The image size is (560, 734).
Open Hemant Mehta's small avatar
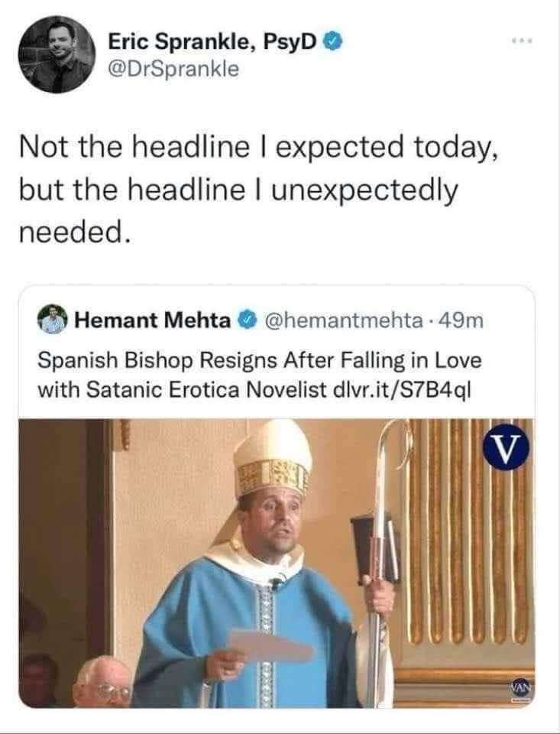coord(52,320)
